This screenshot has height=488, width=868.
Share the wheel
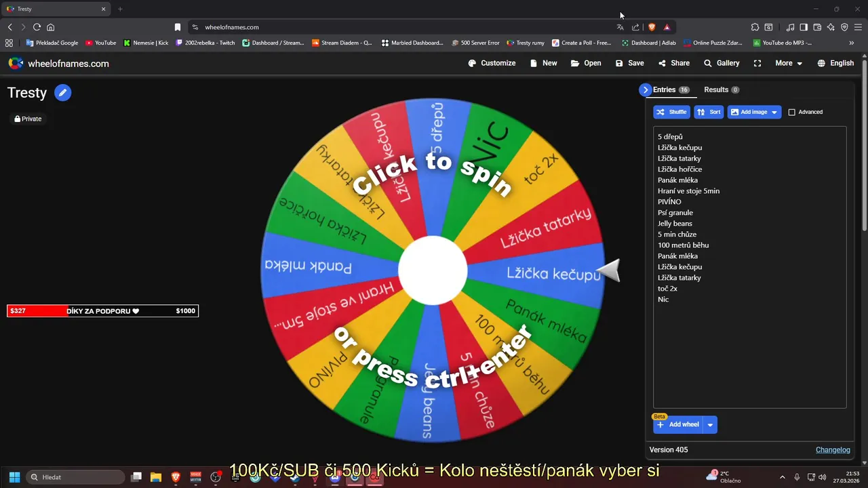coord(674,63)
